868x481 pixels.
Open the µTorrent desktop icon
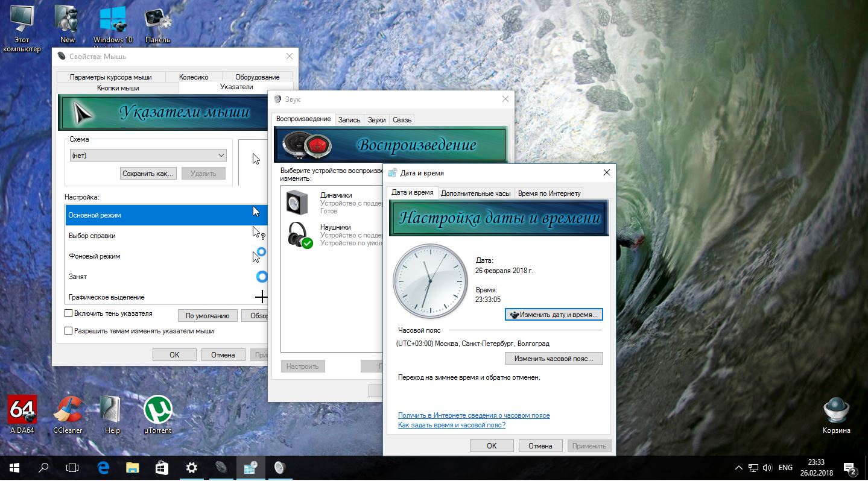coord(157,410)
